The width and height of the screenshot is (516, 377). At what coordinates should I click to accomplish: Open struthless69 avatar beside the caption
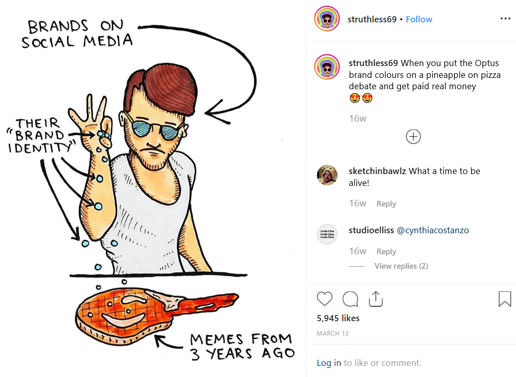click(327, 67)
